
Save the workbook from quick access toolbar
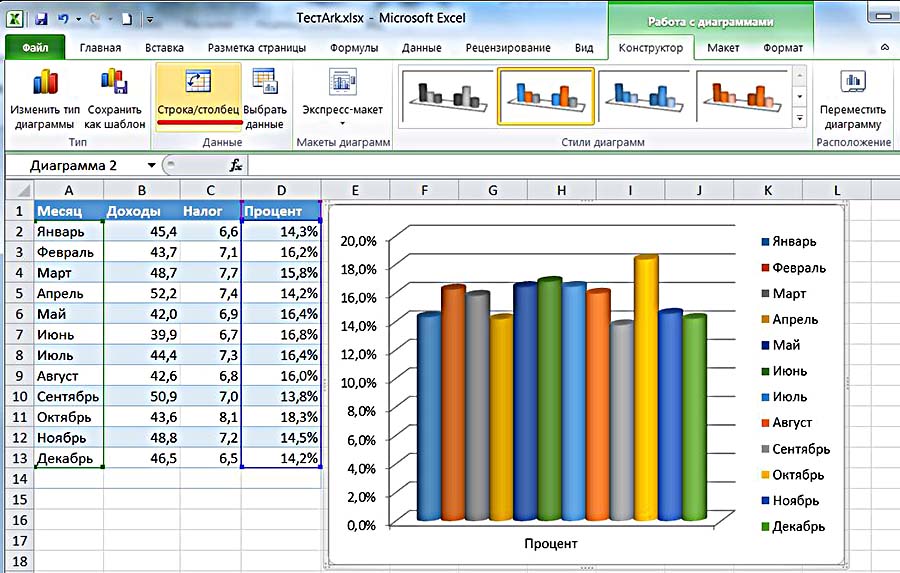coord(41,19)
